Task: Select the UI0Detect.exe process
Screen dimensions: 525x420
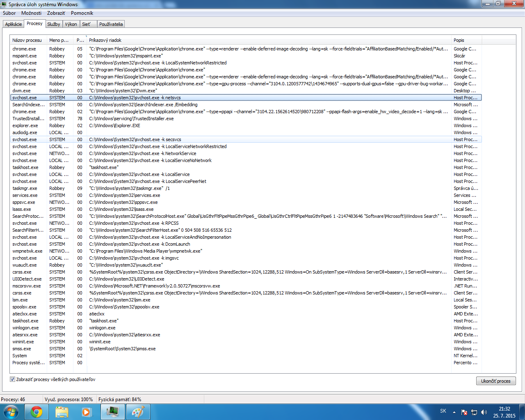Action: [246, 279]
